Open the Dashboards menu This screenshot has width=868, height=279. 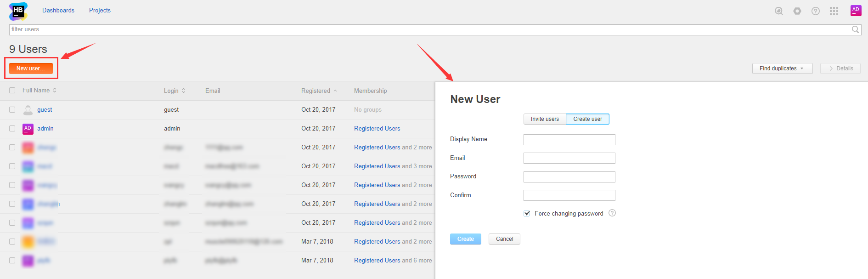pyautogui.click(x=58, y=11)
